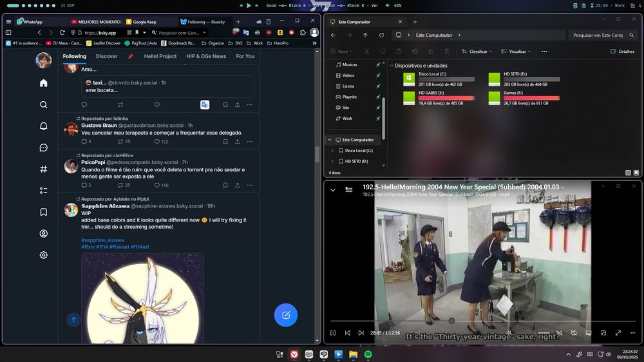The width and height of the screenshot is (644, 362).
Task: Reload the Bluesky page in browser
Action: click(62, 32)
